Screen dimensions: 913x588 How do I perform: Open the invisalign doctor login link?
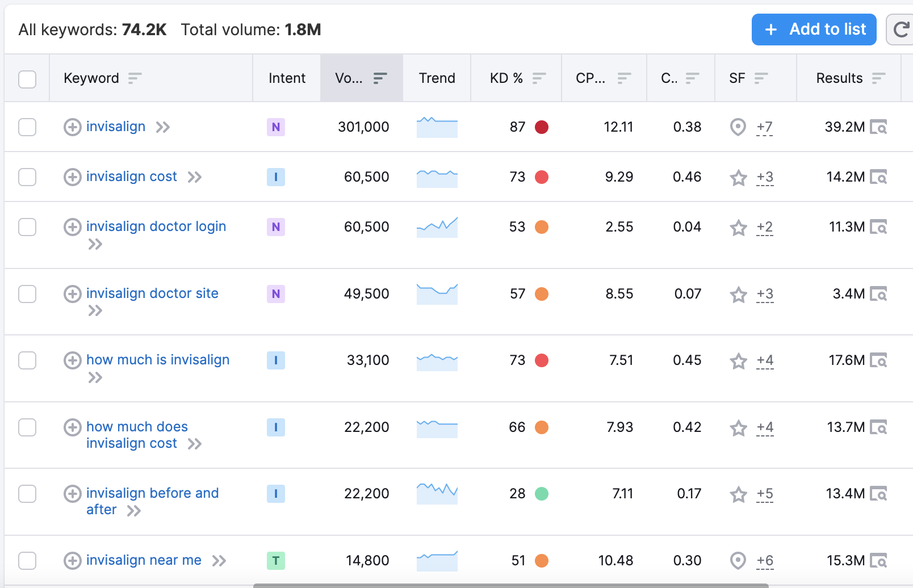tap(156, 226)
